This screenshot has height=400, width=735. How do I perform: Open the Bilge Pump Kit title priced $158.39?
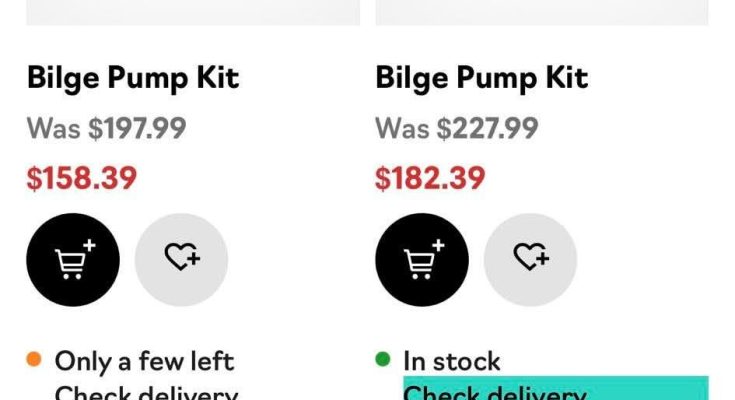pyautogui.click(x=133, y=78)
